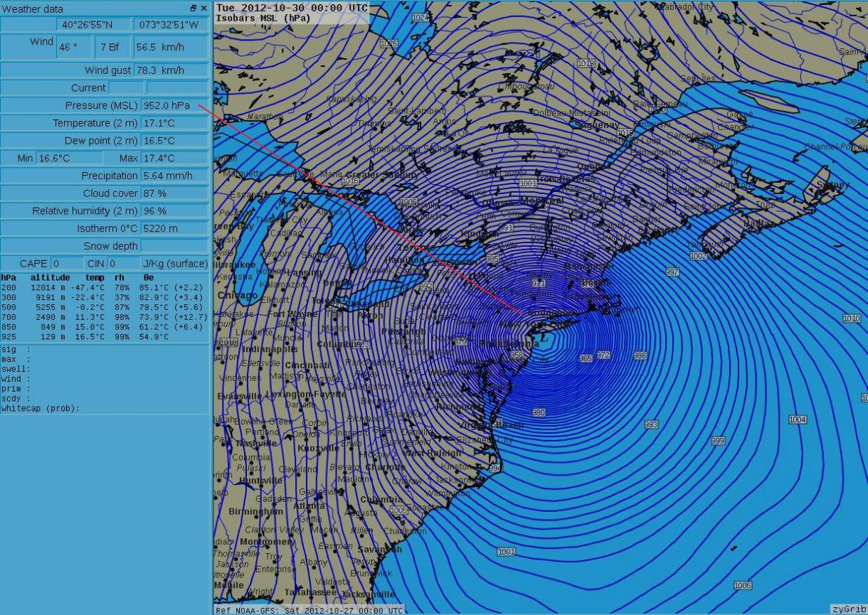Click the longitude field 073°32'51"W
Viewport: 868px width, 615px height.
coord(171,24)
